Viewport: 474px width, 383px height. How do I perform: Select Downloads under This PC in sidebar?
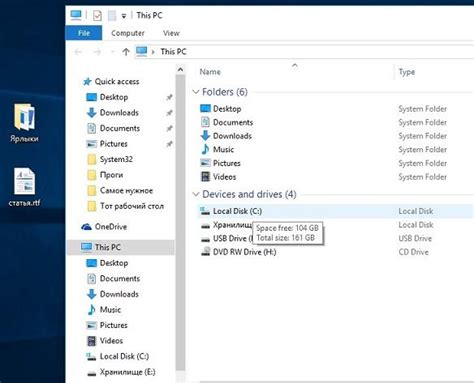tap(113, 294)
